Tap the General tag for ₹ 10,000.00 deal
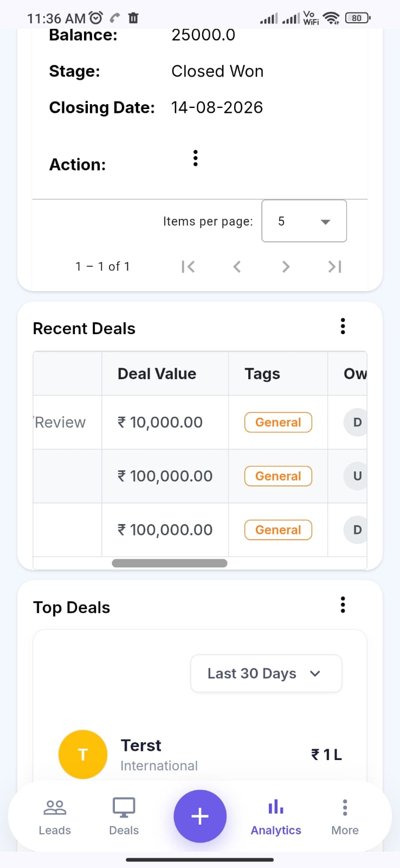Image resolution: width=400 pixels, height=868 pixels. click(x=278, y=422)
